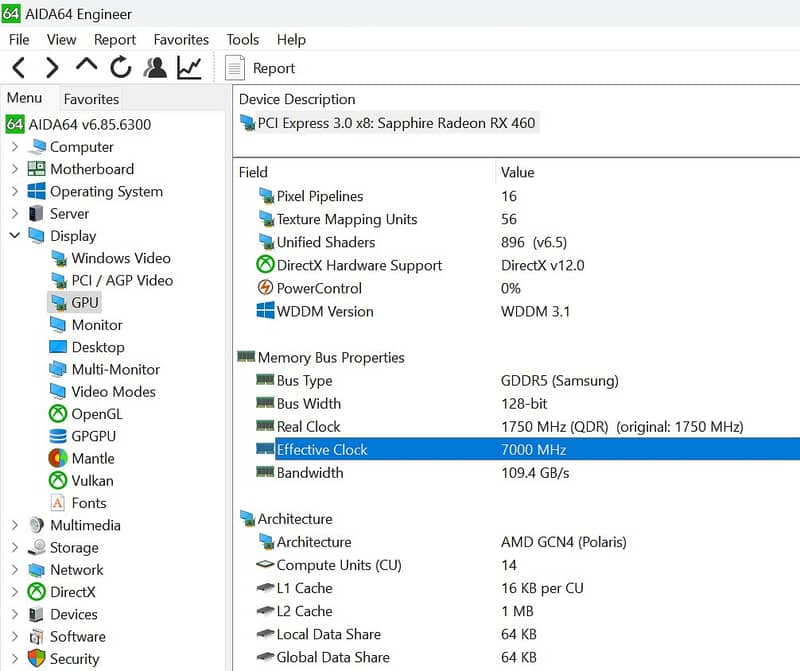Expand the Multimedia tree node
Screen dimensions: 800x671
click(15, 525)
